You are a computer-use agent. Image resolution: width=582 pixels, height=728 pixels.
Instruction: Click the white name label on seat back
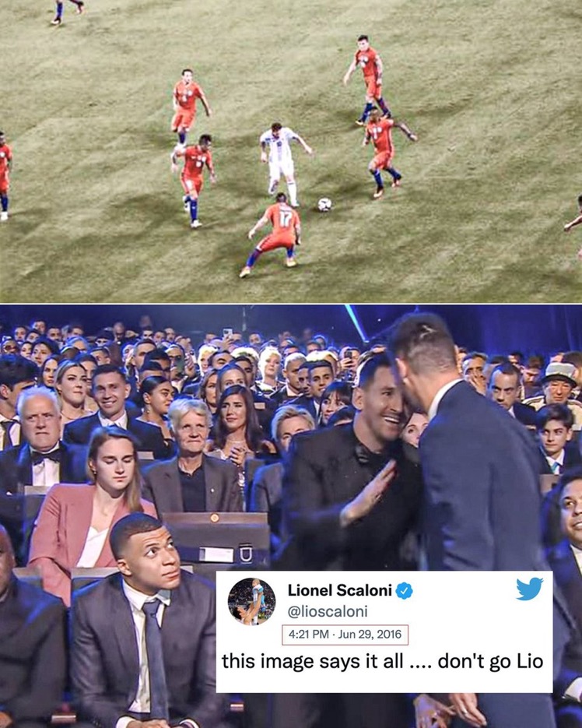(216, 555)
